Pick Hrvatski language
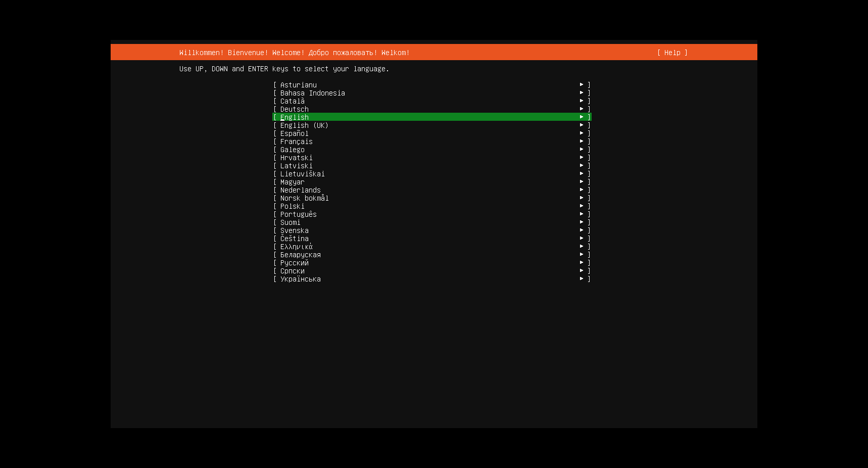Screen dimensions: 868x468 432,158
